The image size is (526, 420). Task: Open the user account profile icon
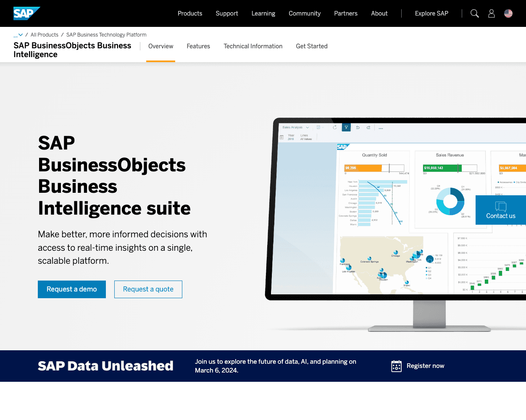tap(492, 13)
